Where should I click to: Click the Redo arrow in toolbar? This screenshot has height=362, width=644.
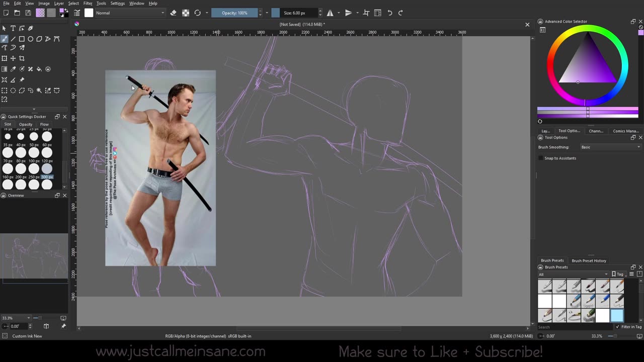pos(400,13)
